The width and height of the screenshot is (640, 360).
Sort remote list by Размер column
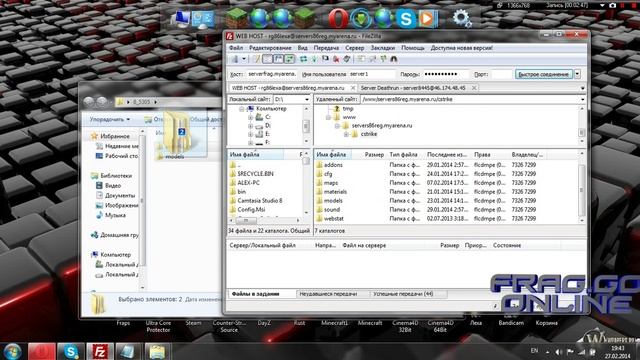pyautogui.click(x=374, y=155)
